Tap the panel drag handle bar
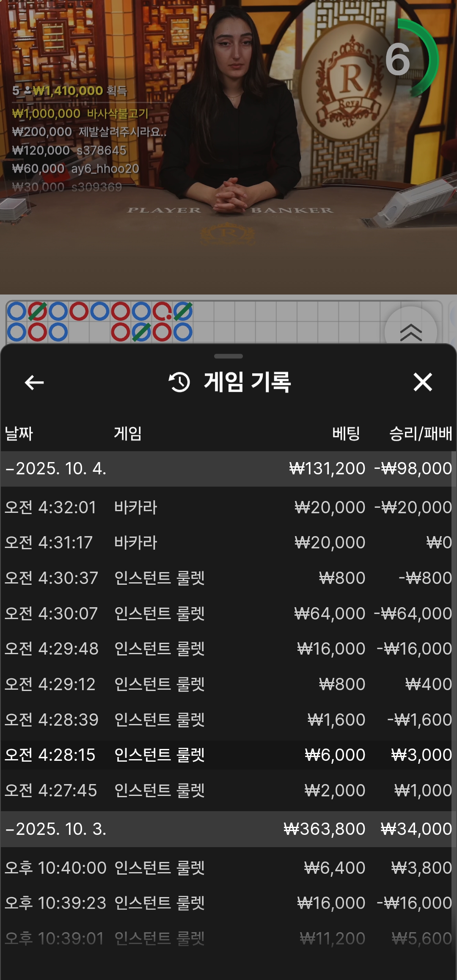The width and height of the screenshot is (457, 980). coord(228,356)
